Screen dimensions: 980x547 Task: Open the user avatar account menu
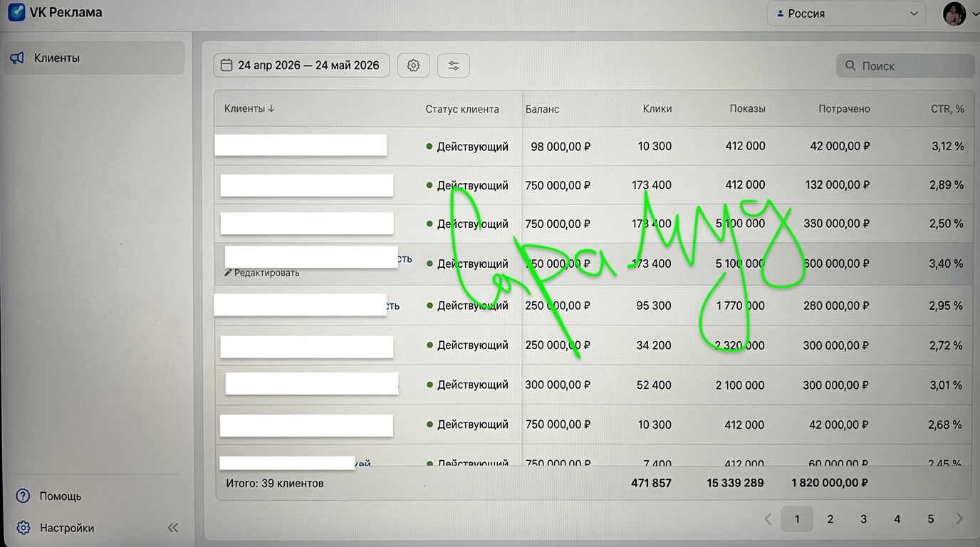(x=954, y=14)
